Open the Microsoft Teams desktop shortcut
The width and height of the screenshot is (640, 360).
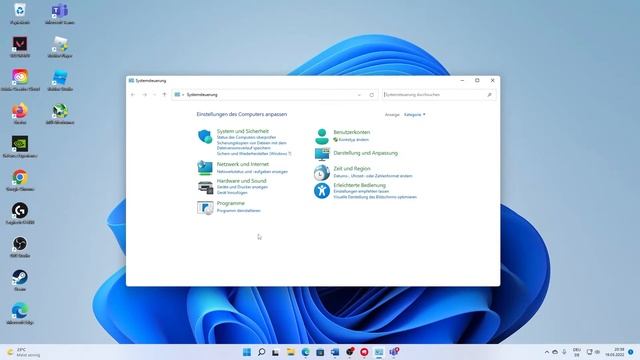pyautogui.click(x=60, y=13)
